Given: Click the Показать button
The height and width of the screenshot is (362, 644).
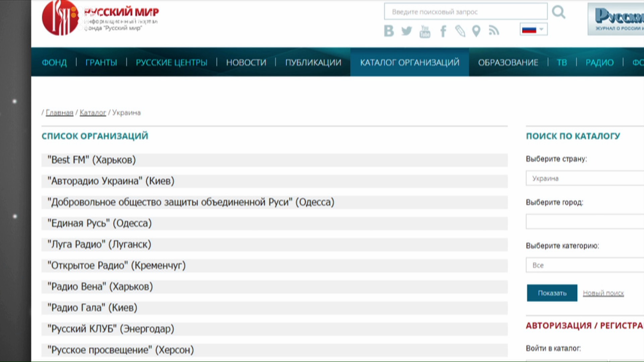Looking at the screenshot, I should point(552,293).
